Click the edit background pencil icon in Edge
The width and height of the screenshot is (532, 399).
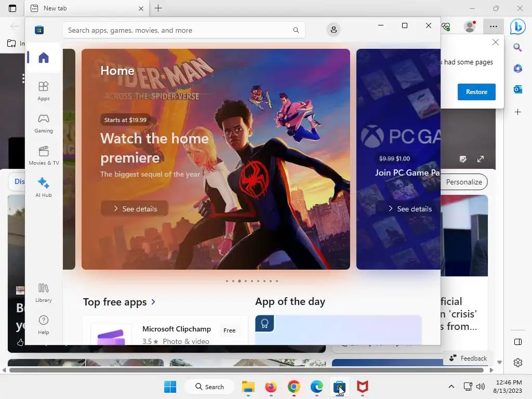point(463,159)
